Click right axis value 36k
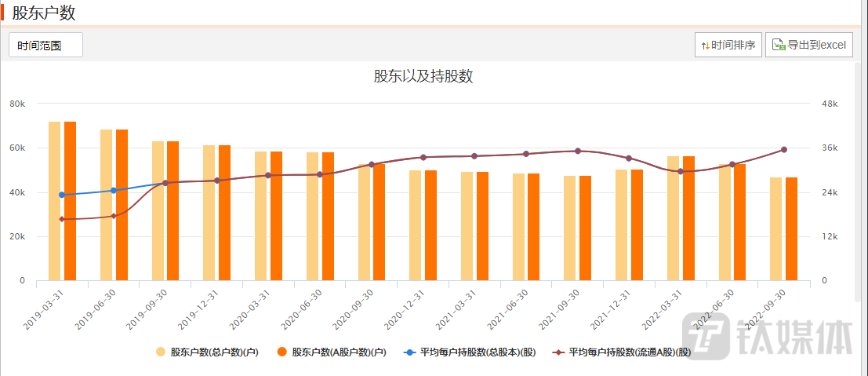 click(x=829, y=148)
